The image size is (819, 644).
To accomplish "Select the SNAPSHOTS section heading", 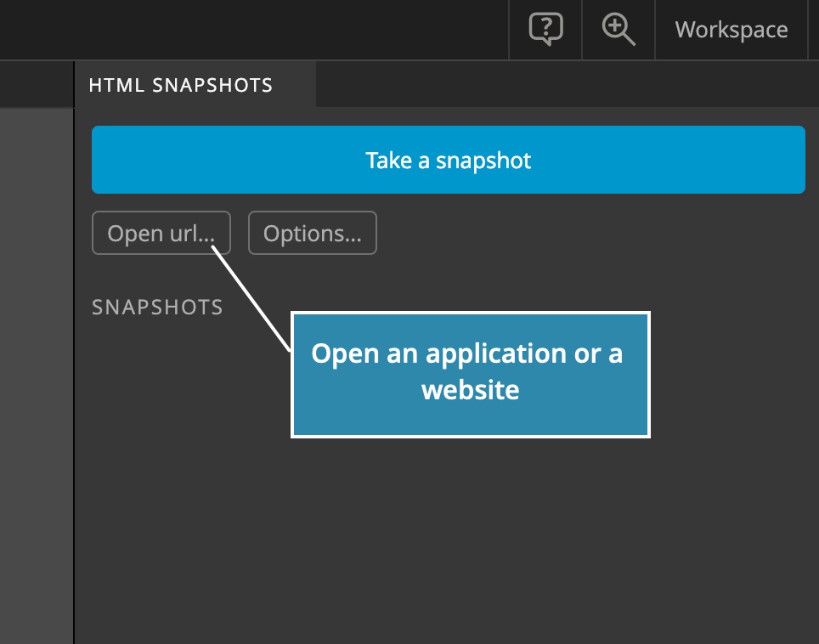I will click(x=157, y=307).
